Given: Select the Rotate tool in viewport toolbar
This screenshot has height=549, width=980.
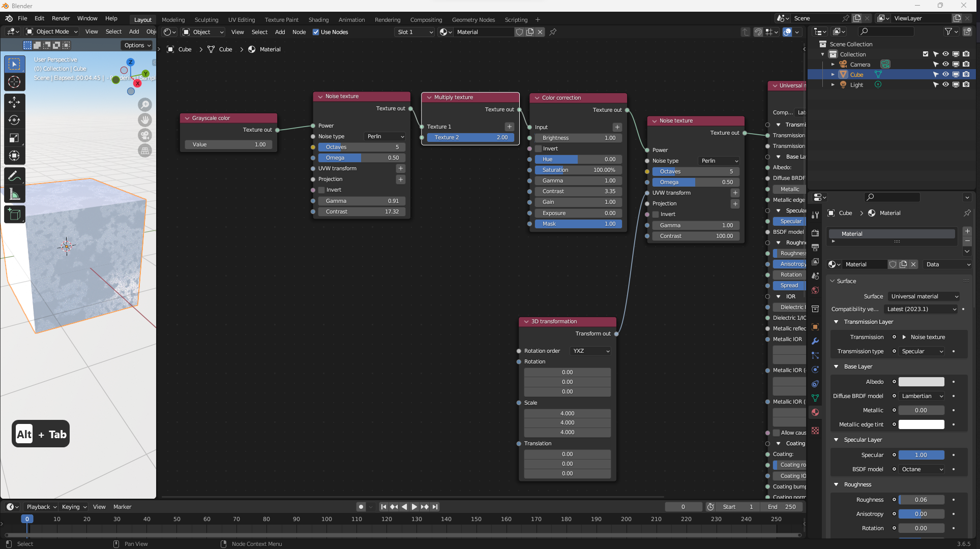Looking at the screenshot, I should pos(14,120).
